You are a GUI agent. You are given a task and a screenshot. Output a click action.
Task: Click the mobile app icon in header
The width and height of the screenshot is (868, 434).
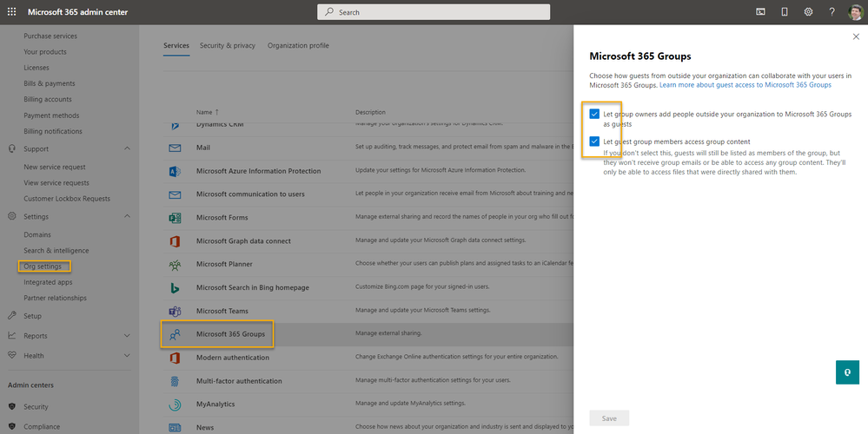[785, 11]
